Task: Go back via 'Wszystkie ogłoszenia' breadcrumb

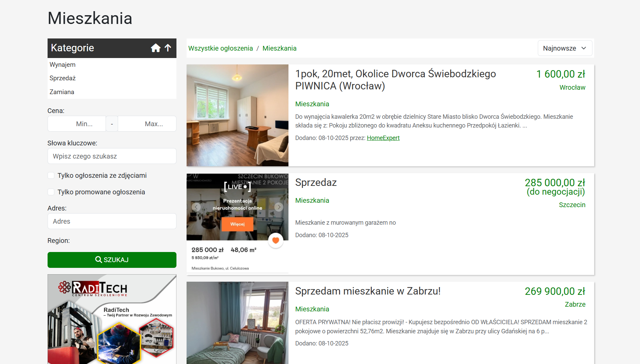Action: click(221, 48)
